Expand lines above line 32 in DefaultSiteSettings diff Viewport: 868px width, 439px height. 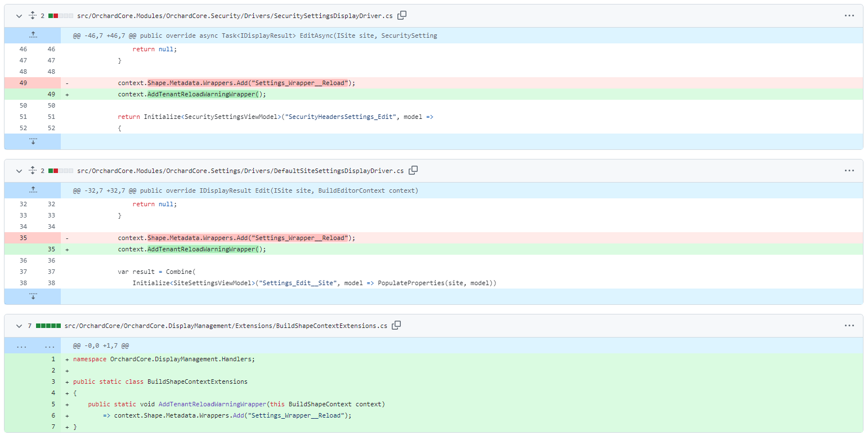point(33,190)
